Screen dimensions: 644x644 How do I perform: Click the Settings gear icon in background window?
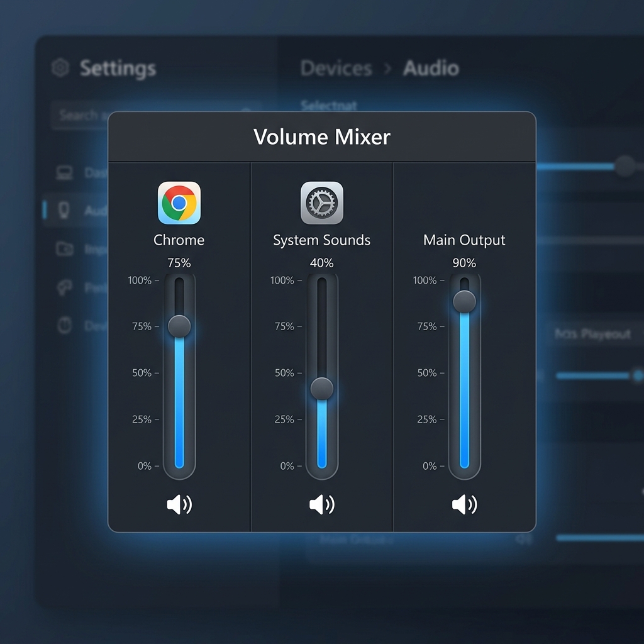point(60,68)
